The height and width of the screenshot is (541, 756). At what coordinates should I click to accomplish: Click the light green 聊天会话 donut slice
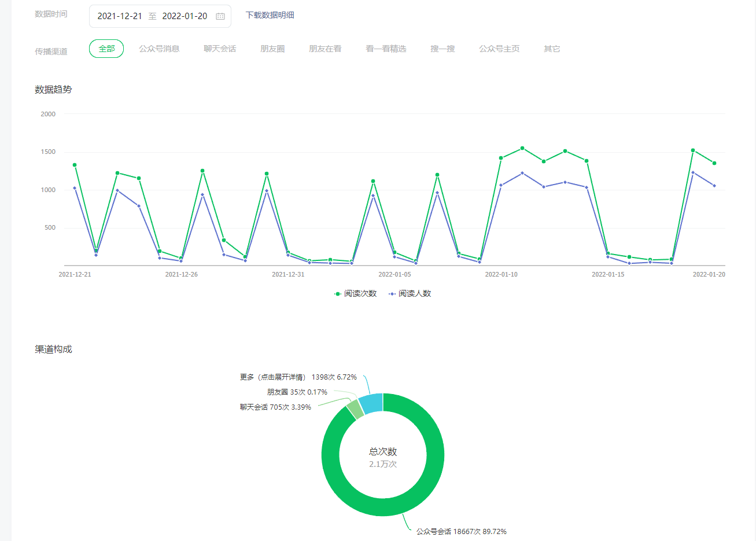(x=355, y=410)
